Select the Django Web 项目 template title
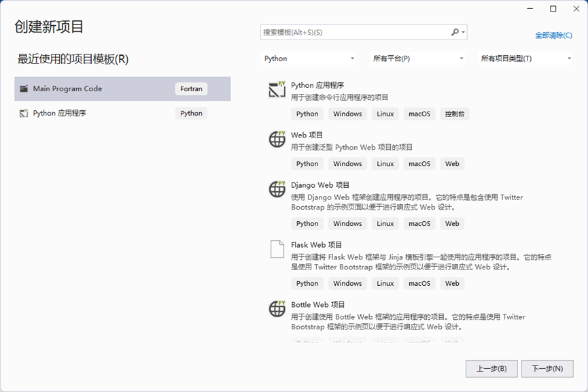 [x=320, y=184]
